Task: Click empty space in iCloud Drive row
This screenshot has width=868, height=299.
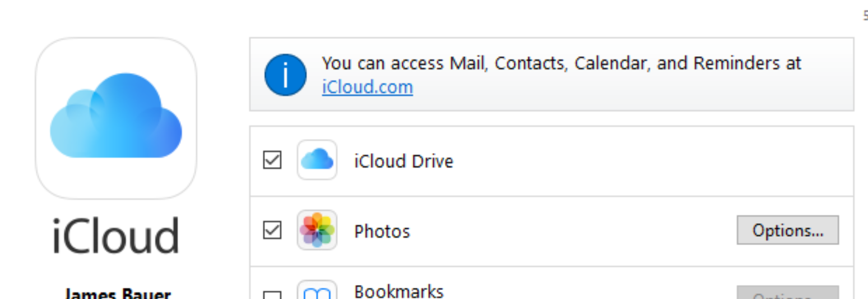Action: [x=616, y=162]
